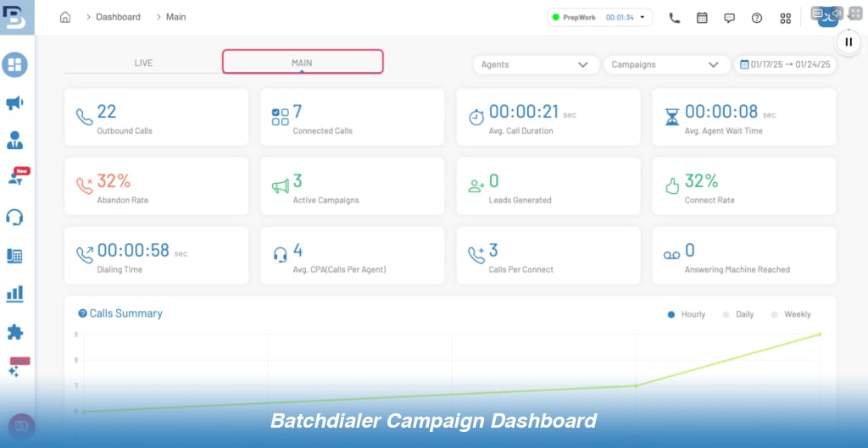Screen dimensions: 868x448
Task: Click the 32% Abandon Rate value
Action: pyautogui.click(x=114, y=180)
